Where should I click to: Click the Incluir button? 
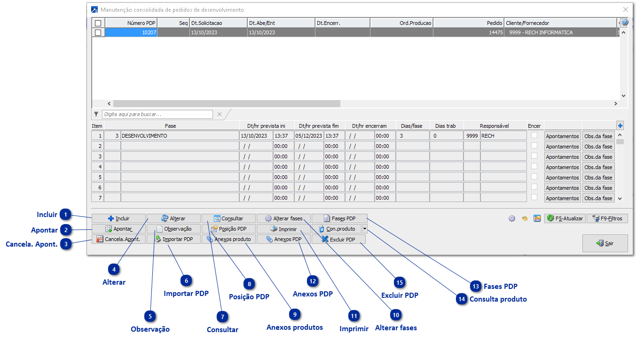point(118,218)
